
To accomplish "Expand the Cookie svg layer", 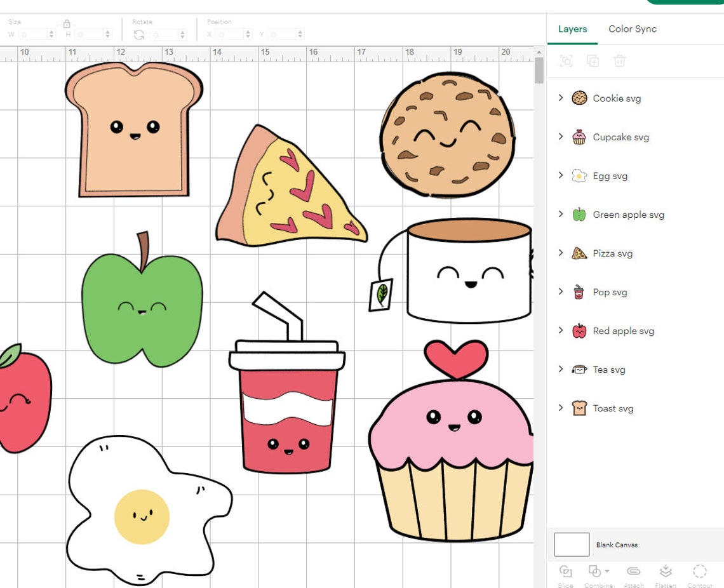I will click(561, 97).
